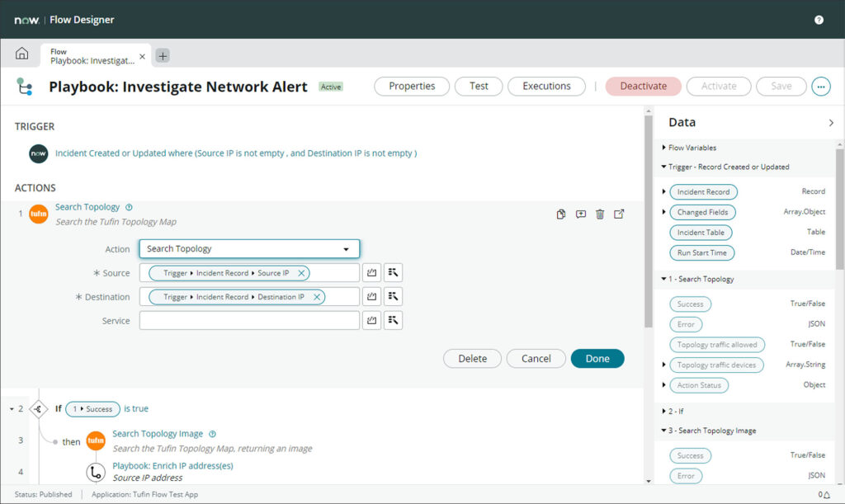Click into the empty Service input field
The width and height of the screenshot is (845, 504).
[x=249, y=321]
